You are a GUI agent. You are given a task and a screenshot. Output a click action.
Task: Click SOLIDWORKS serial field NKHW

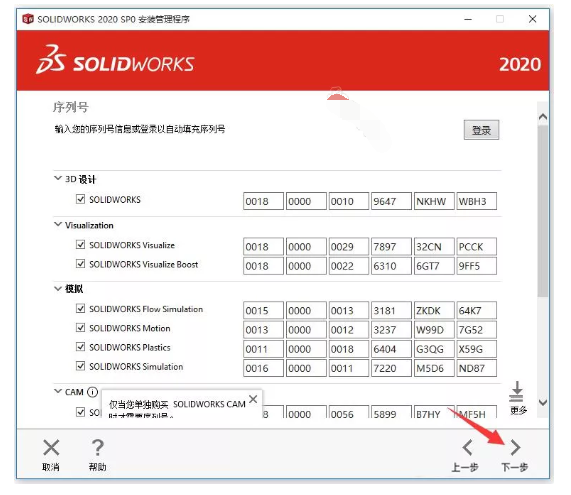[x=434, y=201]
